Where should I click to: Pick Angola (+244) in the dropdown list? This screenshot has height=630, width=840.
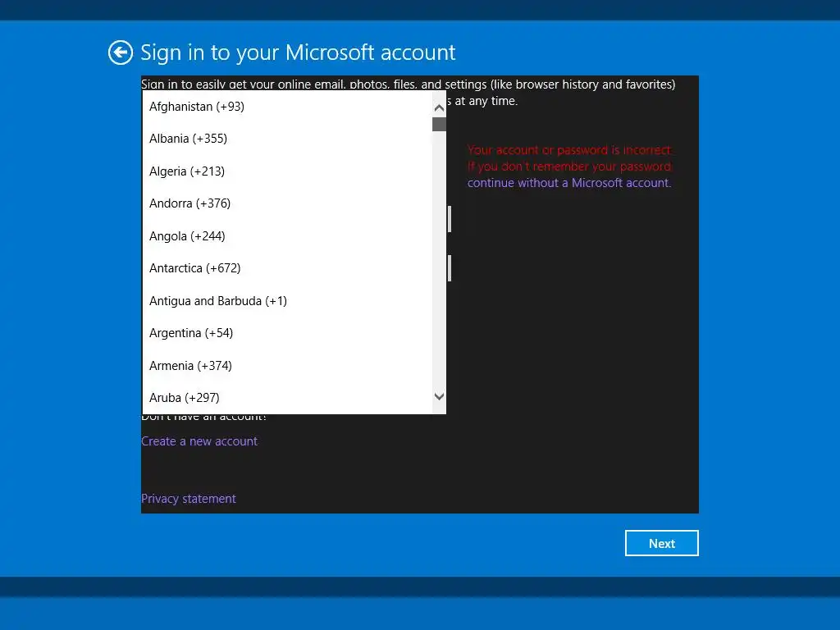287,236
